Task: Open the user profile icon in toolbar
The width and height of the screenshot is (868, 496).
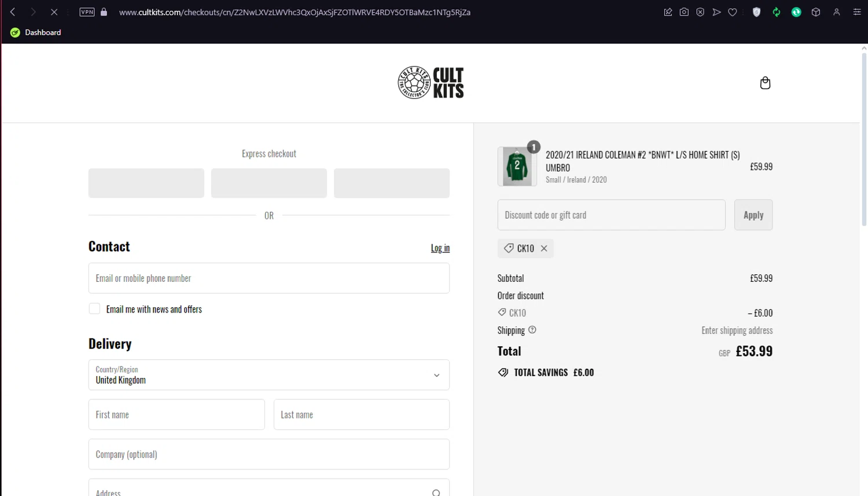Action: [836, 12]
